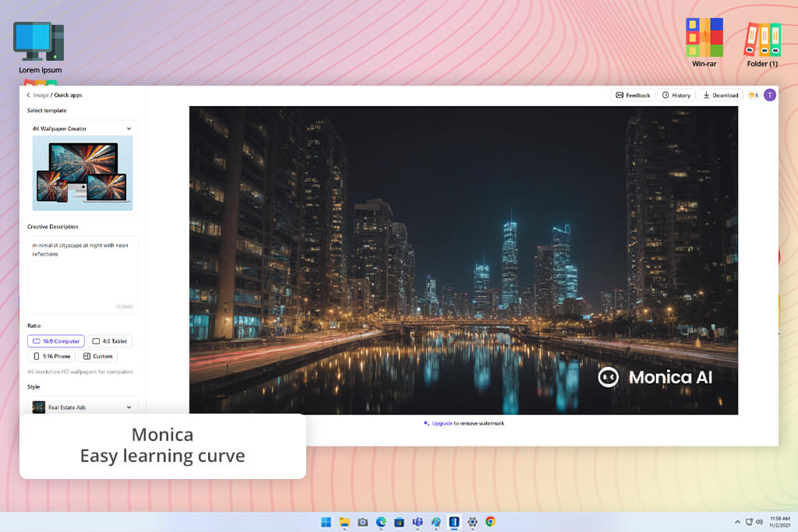This screenshot has width=798, height=532.
Task: Launch Google Chrome from the taskbar
Action: coord(491,522)
